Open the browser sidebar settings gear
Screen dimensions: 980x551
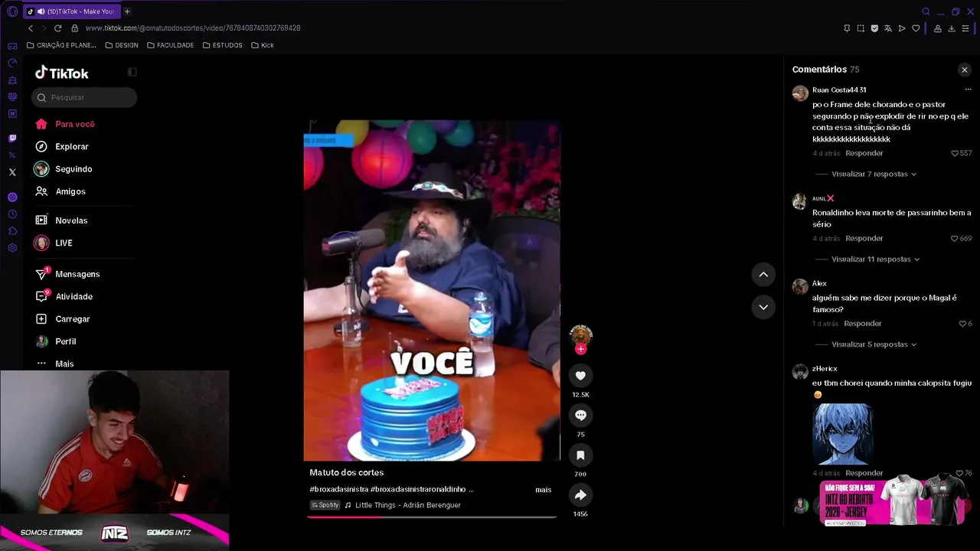click(12, 248)
